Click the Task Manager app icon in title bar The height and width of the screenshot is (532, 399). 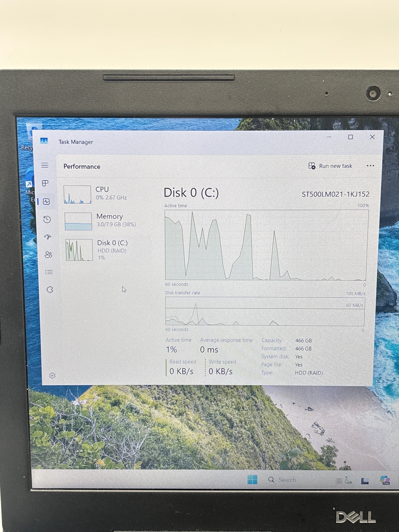[44, 141]
